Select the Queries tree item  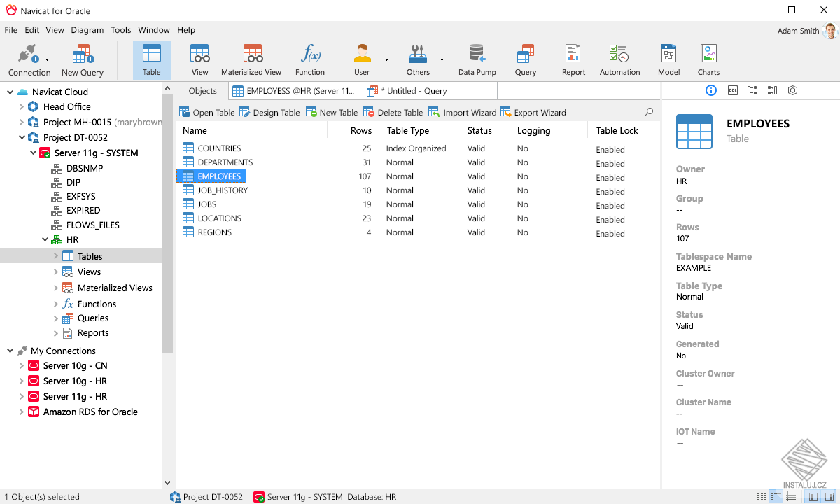click(85, 318)
